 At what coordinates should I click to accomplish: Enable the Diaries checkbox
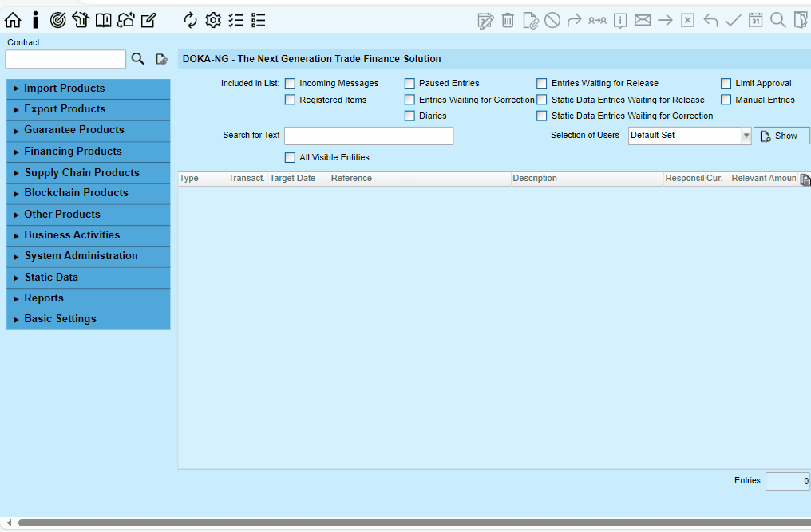[409, 116]
